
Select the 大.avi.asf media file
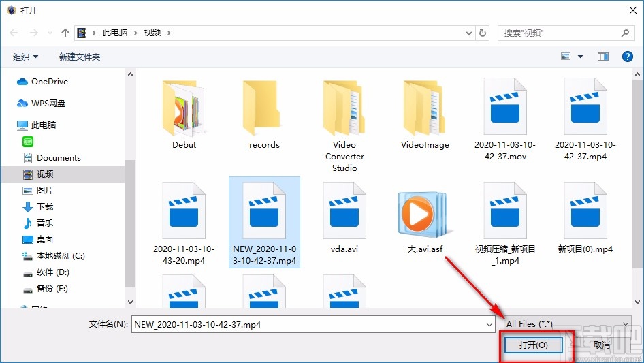pos(425,221)
